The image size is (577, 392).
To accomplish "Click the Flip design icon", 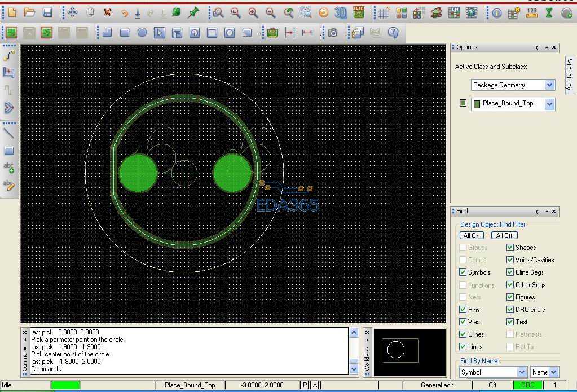I will [358, 12].
